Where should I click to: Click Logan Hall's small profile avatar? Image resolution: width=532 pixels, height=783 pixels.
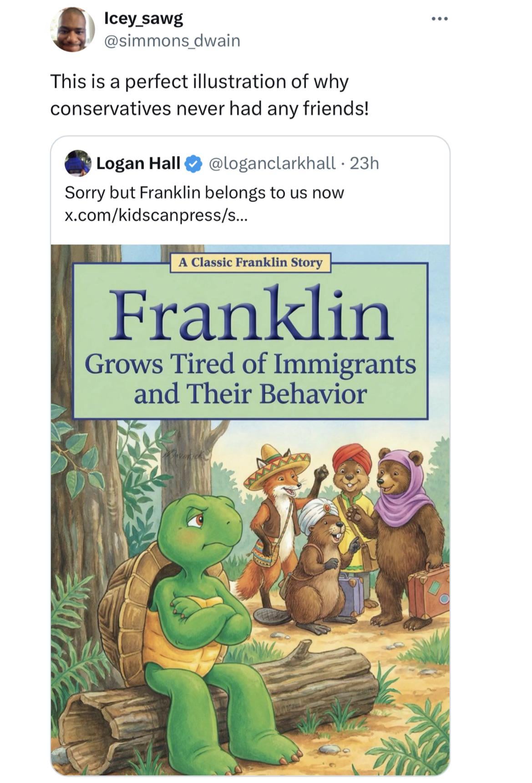[x=77, y=163]
